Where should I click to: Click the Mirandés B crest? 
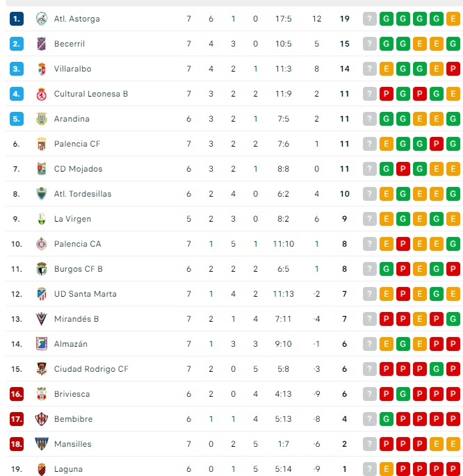coord(41,319)
